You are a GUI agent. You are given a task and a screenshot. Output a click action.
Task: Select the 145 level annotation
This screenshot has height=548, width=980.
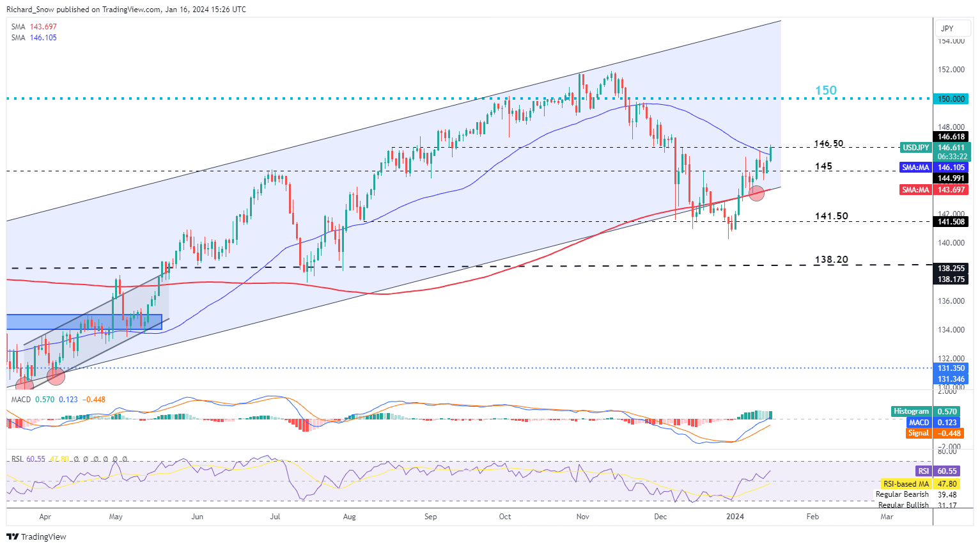[823, 166]
